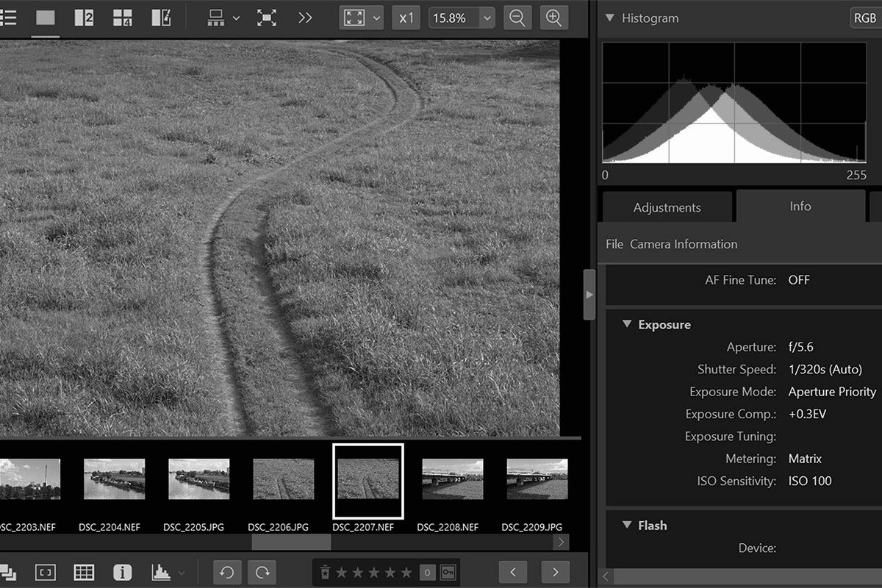882x588 pixels.
Task: Collapse the Histogram panel
Action: tap(611, 18)
